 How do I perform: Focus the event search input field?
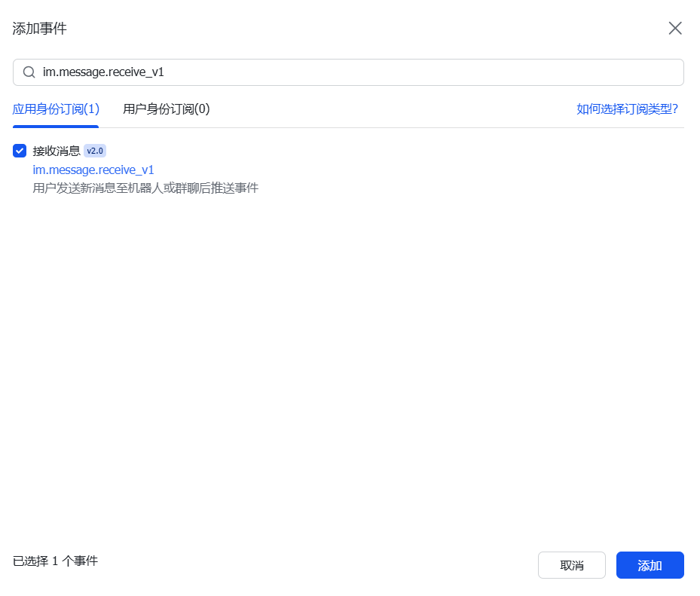(348, 72)
